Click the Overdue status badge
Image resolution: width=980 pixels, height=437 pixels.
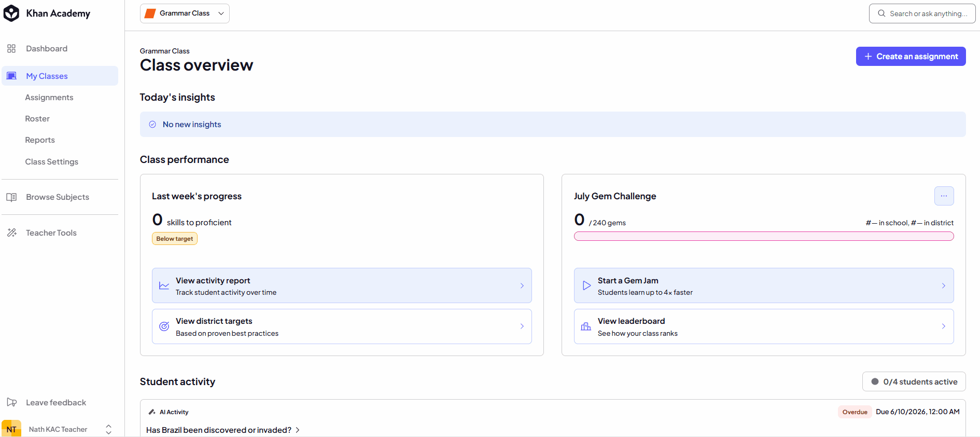point(855,412)
